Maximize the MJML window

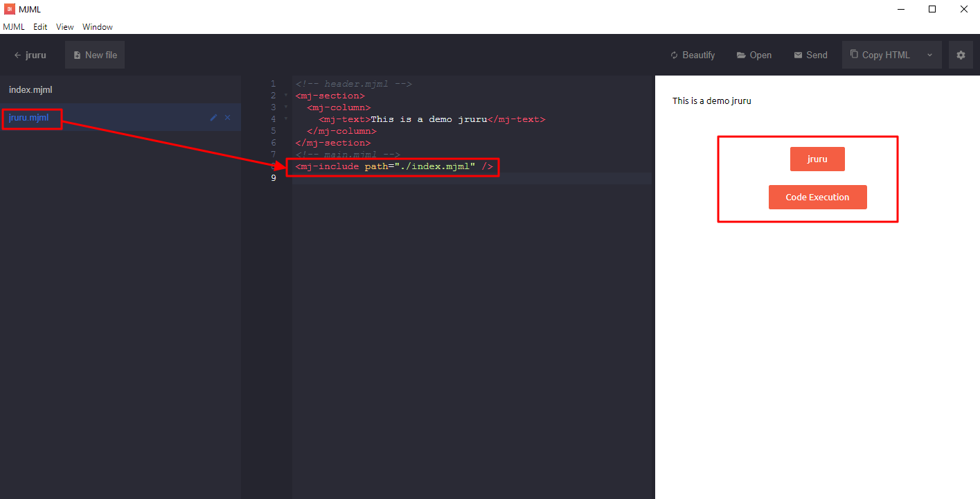(x=932, y=9)
